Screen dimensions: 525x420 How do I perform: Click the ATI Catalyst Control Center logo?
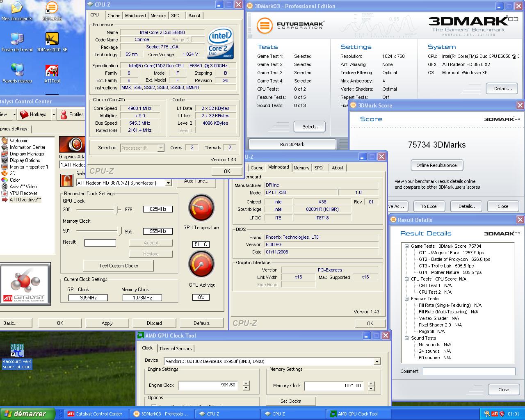25,283
